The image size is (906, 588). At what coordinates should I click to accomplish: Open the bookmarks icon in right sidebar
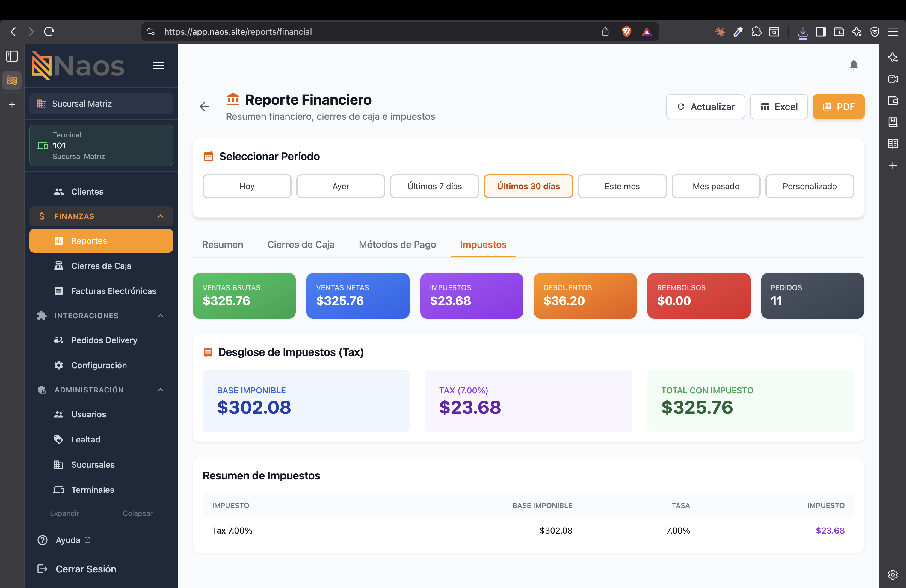tap(893, 122)
